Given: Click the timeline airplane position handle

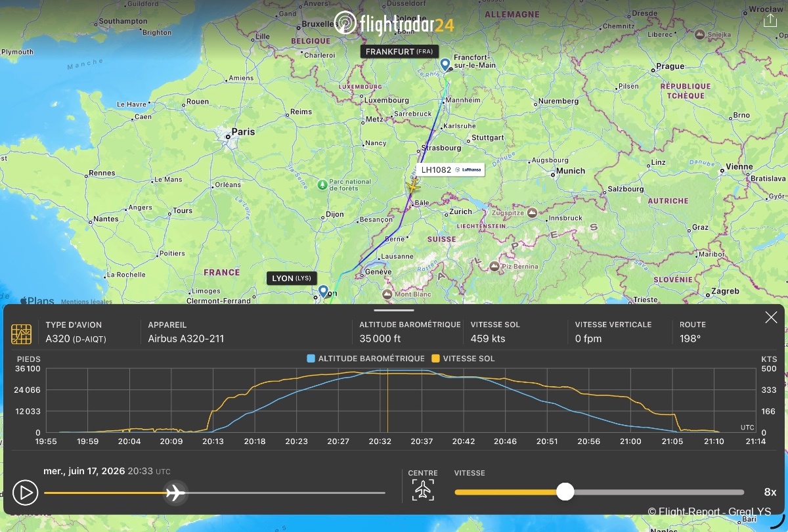Looking at the screenshot, I should click(175, 492).
